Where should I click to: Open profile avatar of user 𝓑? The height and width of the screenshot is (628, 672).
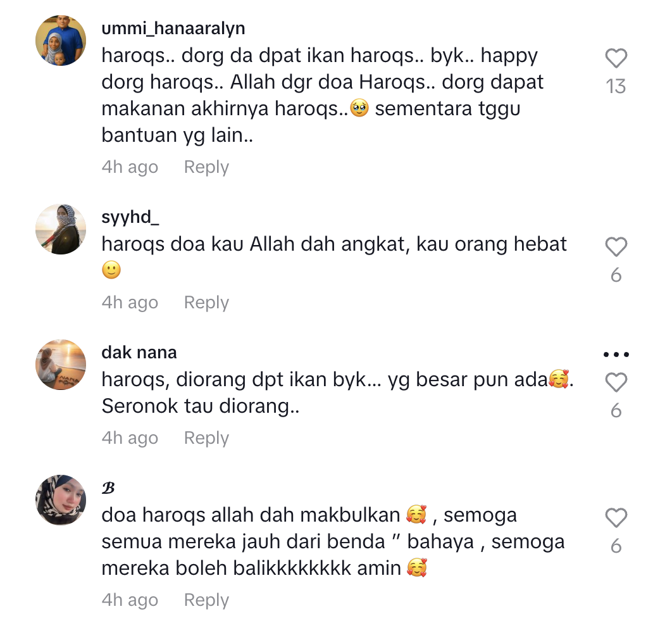point(60,500)
